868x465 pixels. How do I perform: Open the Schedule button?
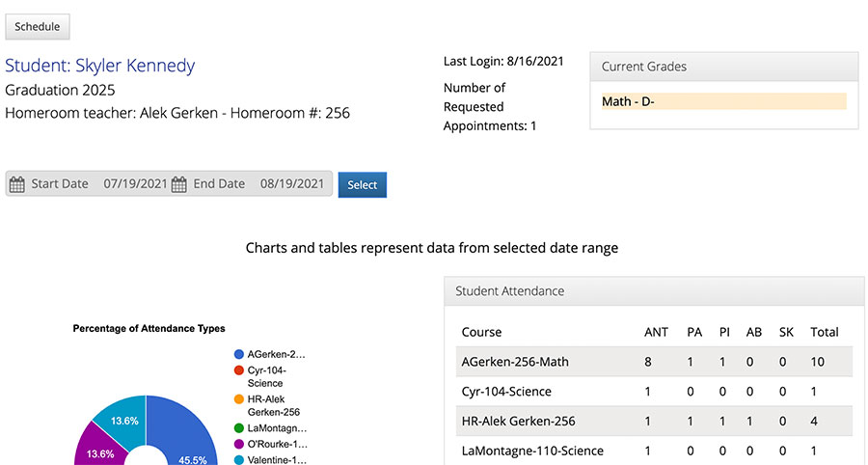point(38,27)
